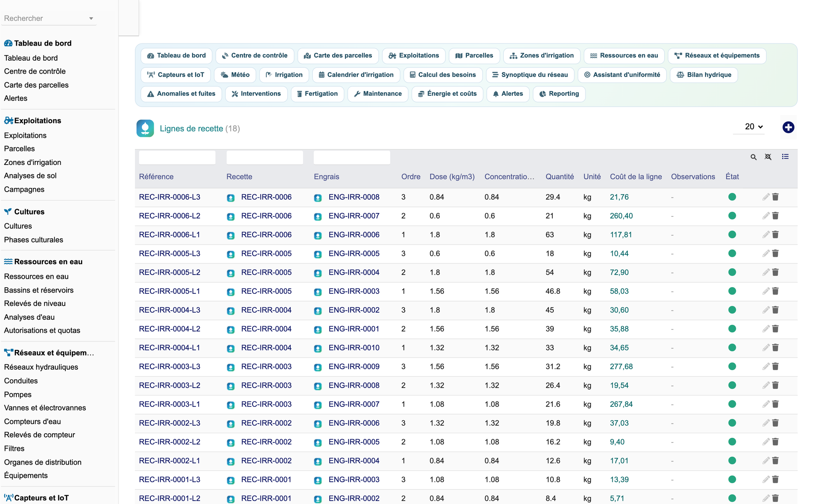Click the Lignes de recette droplet icon
Image resolution: width=815 pixels, height=504 pixels.
(145, 129)
